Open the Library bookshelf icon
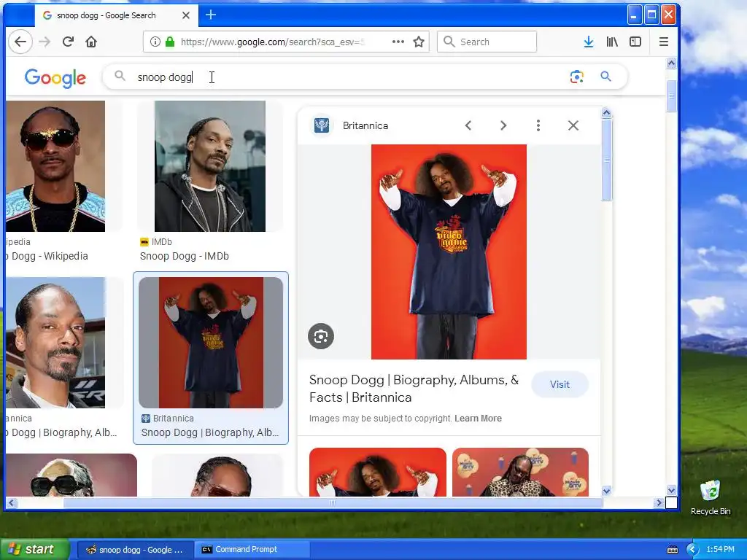The image size is (747, 560). 612,42
